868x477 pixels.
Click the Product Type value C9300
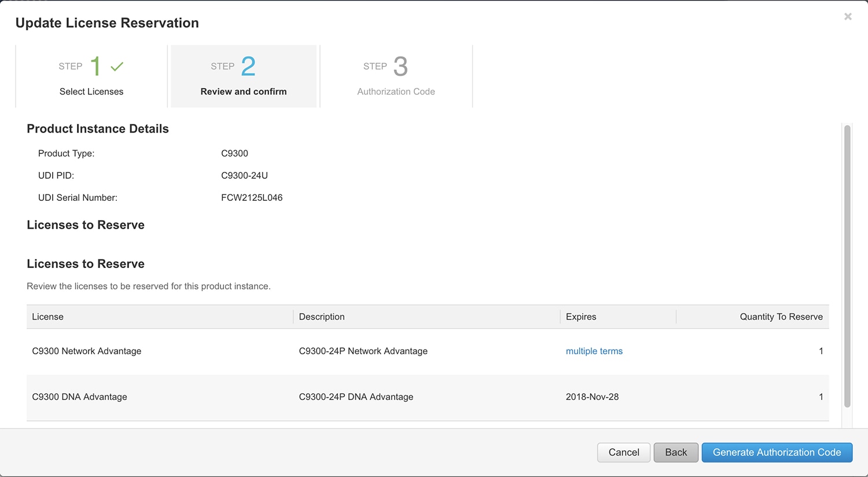pyautogui.click(x=234, y=153)
